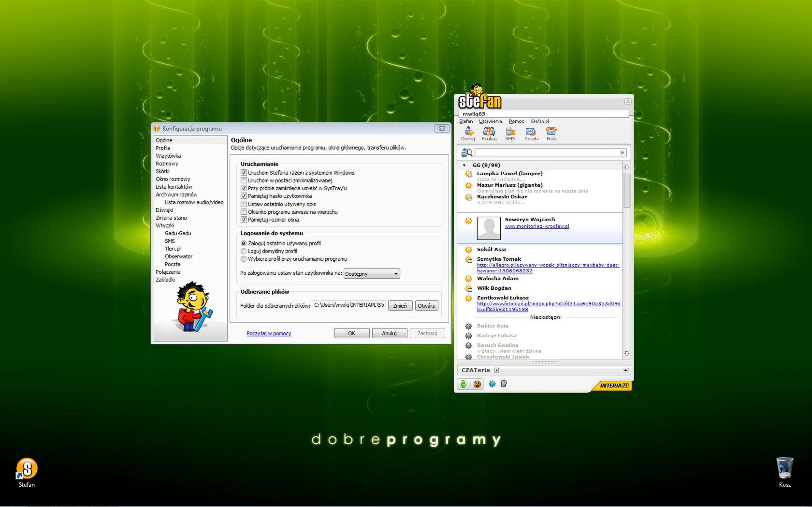Open the Pomoc menu

[x=516, y=121]
